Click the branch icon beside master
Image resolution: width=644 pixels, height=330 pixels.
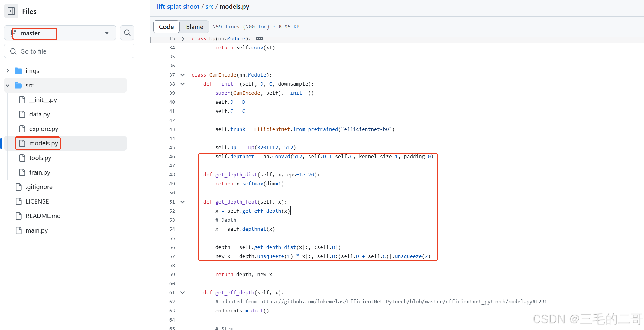pyautogui.click(x=13, y=33)
